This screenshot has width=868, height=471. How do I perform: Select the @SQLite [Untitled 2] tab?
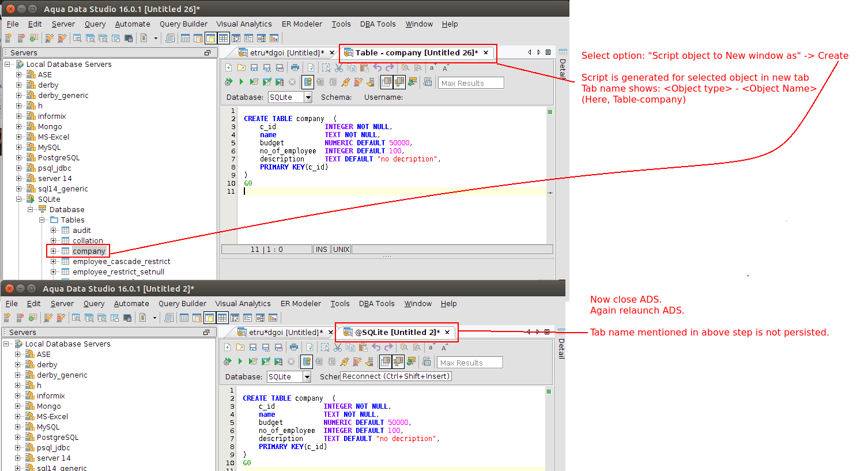[397, 333]
